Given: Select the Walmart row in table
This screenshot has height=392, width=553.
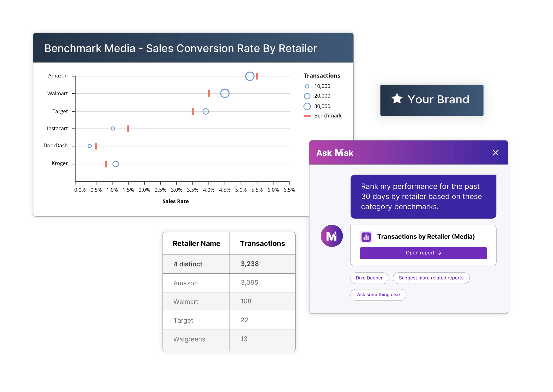Looking at the screenshot, I should point(229,302).
